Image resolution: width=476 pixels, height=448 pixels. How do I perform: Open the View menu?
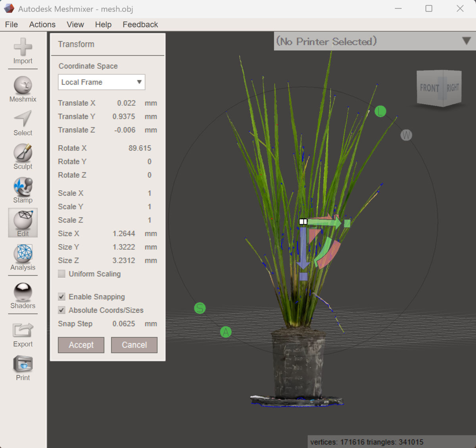coord(75,25)
